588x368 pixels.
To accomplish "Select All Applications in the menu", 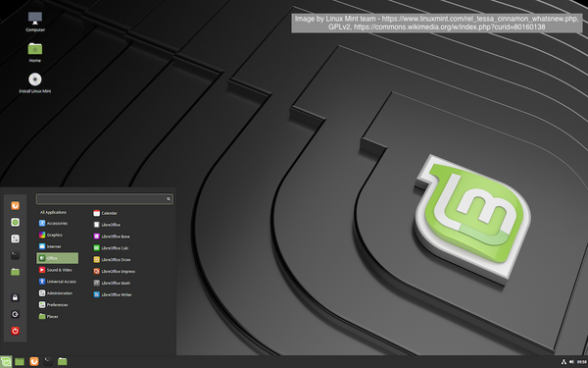I will (53, 212).
